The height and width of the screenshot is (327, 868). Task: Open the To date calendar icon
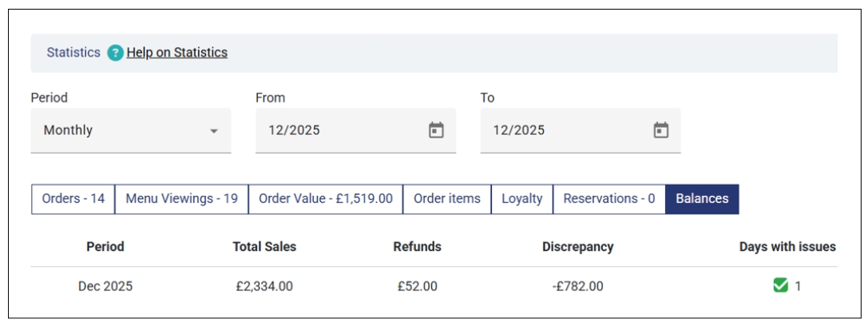tap(660, 130)
